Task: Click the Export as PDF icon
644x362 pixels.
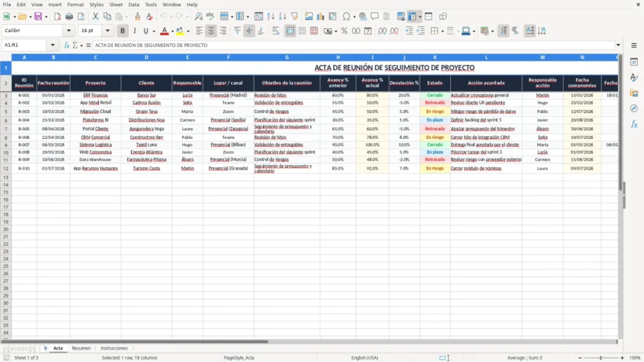Action: coord(57,16)
